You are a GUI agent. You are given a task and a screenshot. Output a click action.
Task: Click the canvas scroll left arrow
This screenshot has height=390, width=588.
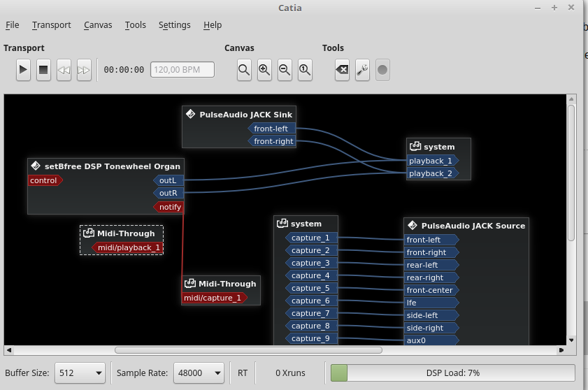tap(8, 350)
